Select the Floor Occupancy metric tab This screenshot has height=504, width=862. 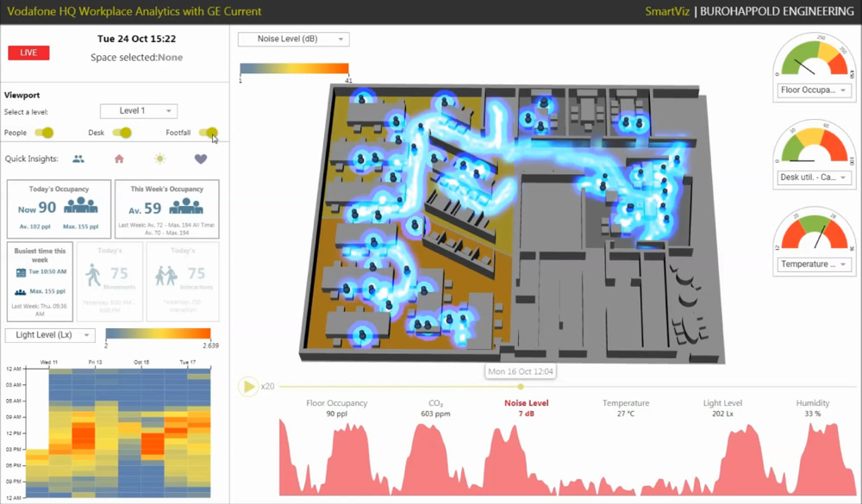coord(336,408)
